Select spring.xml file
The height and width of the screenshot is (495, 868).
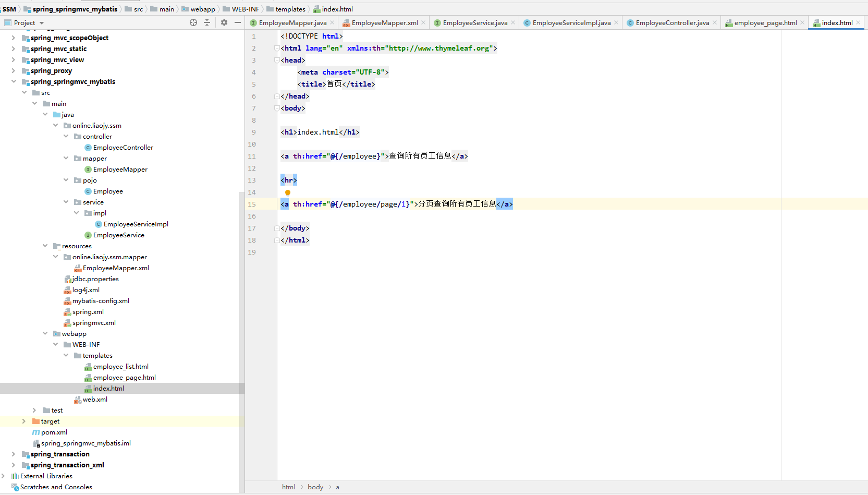click(88, 312)
